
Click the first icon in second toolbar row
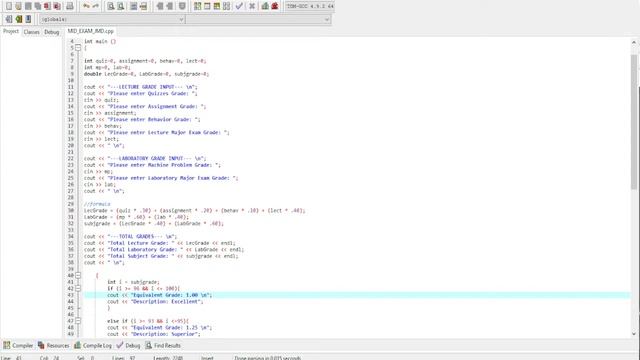point(9,19)
